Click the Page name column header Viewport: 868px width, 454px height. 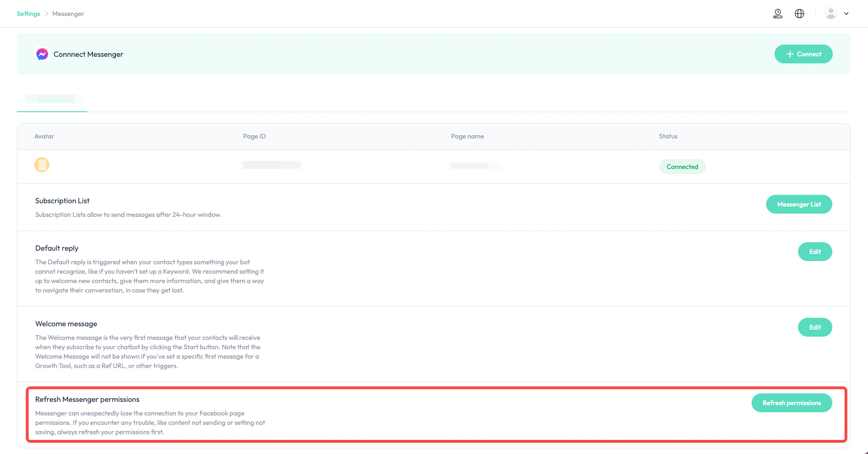point(467,136)
